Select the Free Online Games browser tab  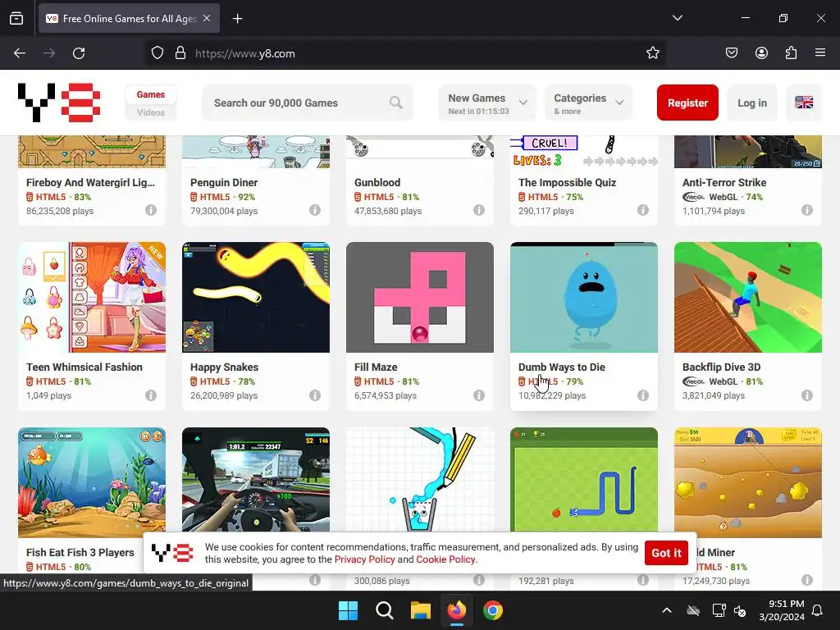coord(129,19)
